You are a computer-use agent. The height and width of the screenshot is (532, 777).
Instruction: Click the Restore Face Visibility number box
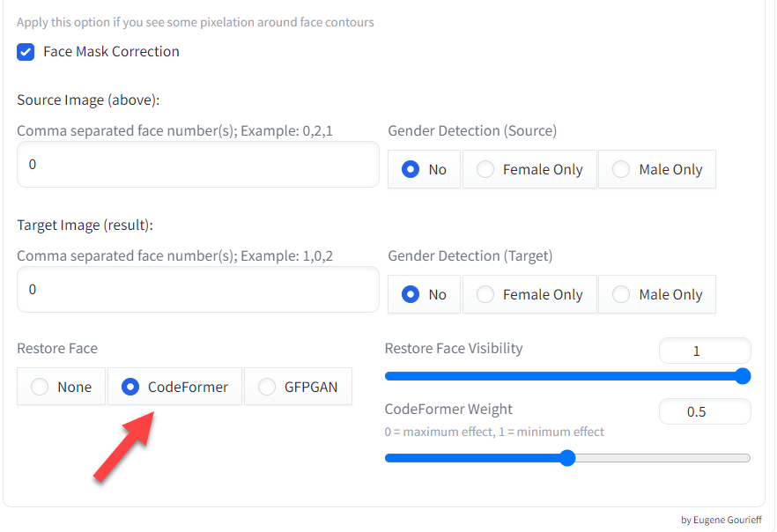pos(704,351)
